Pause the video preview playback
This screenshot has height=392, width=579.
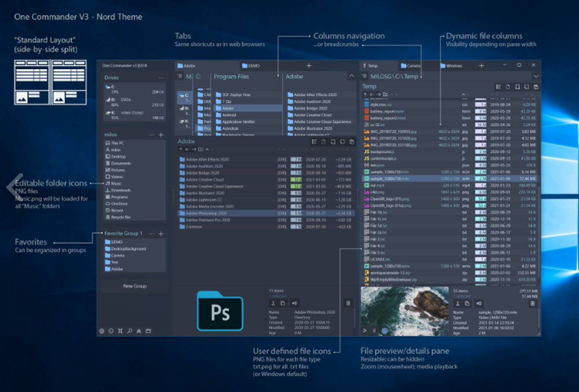373,331
